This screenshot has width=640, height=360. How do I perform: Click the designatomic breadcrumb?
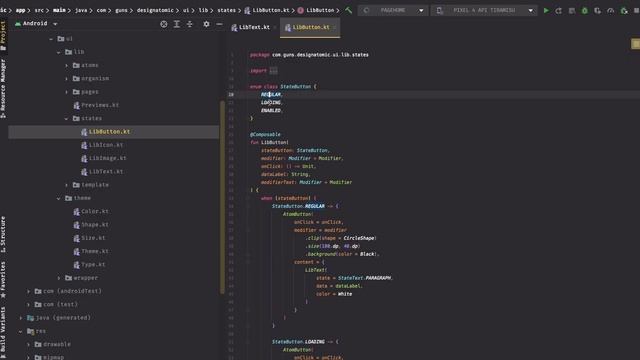tap(155, 10)
